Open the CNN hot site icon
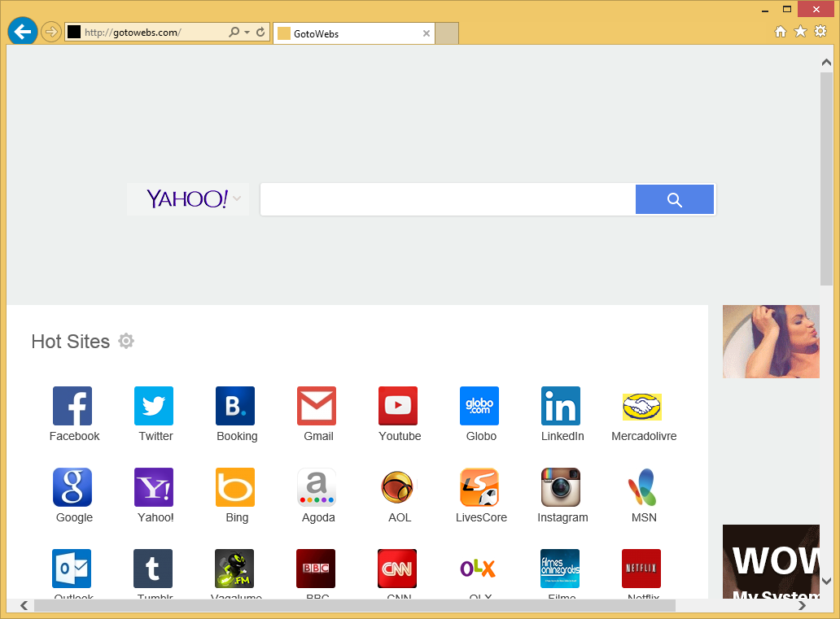This screenshot has height=619, width=840. [397, 569]
